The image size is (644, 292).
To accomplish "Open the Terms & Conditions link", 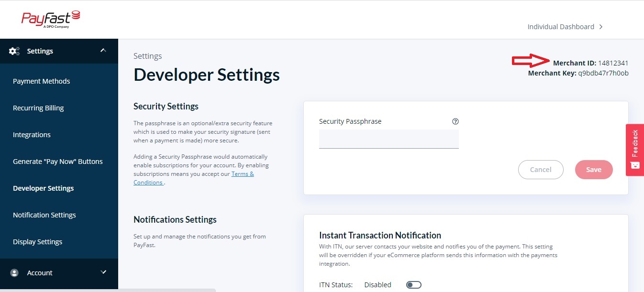I will pos(194,178).
